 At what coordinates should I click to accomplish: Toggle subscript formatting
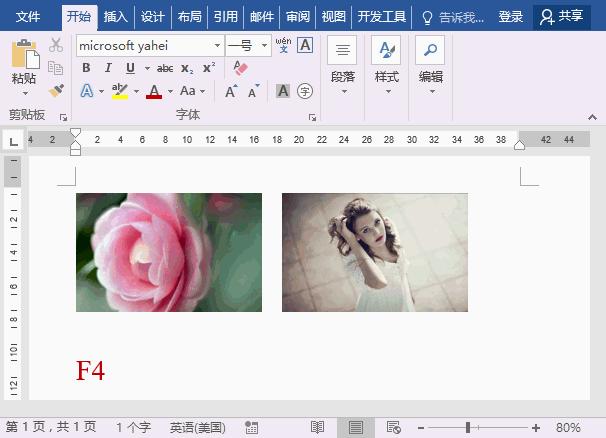point(187,68)
